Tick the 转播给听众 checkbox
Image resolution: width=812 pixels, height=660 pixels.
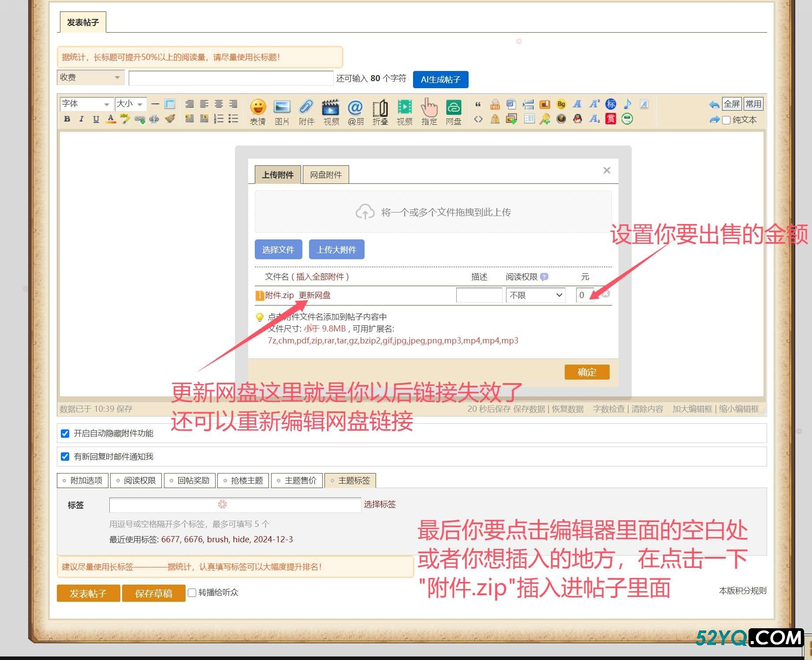pos(192,593)
